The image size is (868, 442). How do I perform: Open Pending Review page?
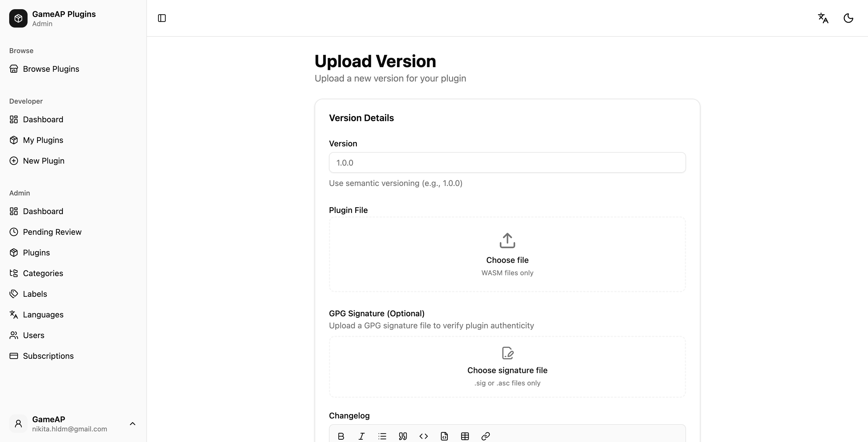pos(52,232)
